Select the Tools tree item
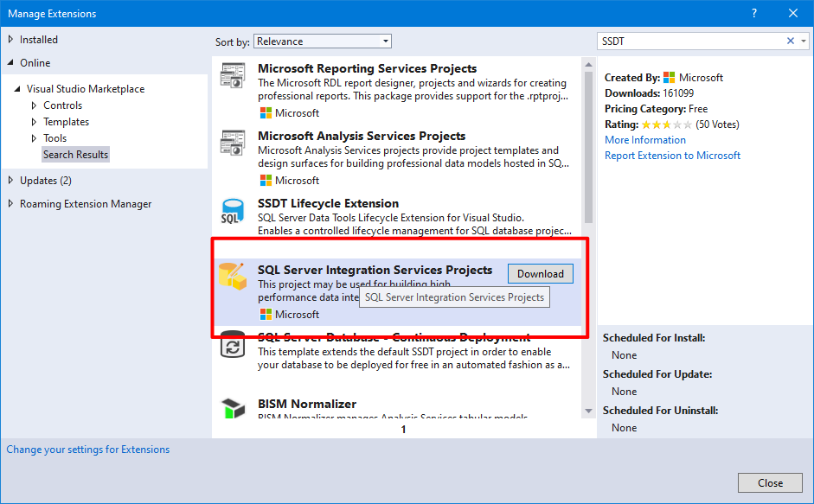The height and width of the screenshot is (504, 814). coord(55,138)
